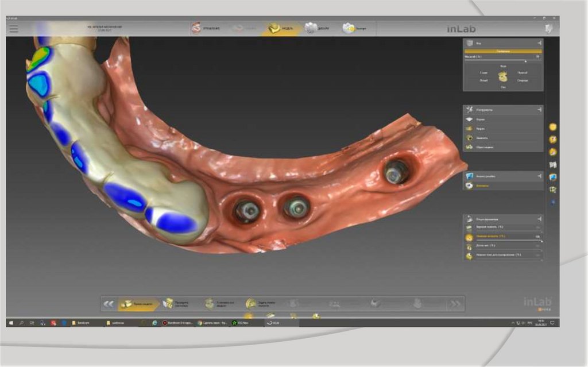
Task: Toggle highlighted lower jaw visibility icon
Action: [470, 237]
